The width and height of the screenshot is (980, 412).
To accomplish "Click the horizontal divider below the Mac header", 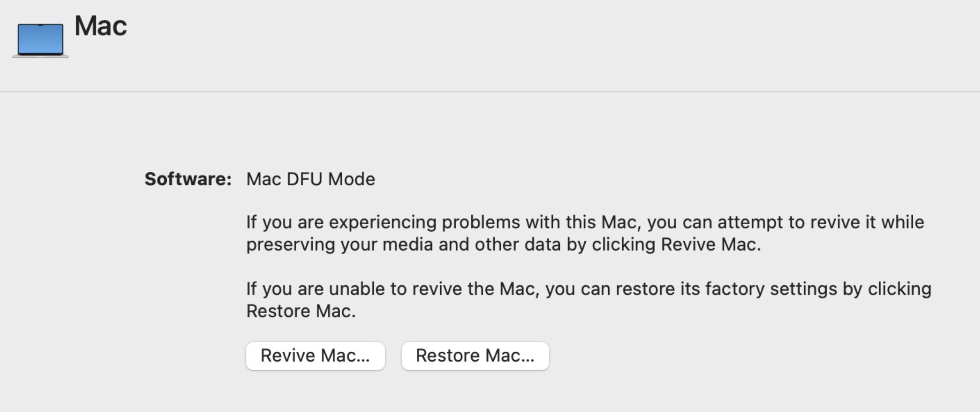I will 490,92.
